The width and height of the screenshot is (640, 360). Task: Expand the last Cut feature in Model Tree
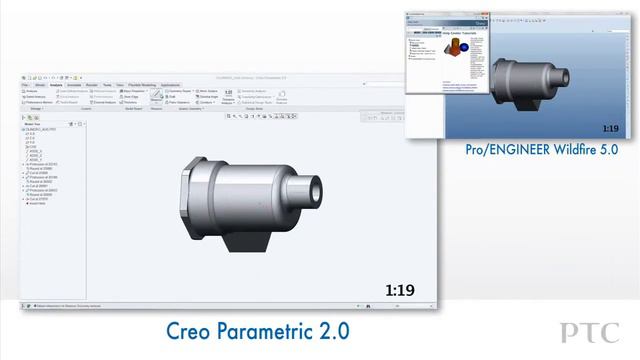23,199
